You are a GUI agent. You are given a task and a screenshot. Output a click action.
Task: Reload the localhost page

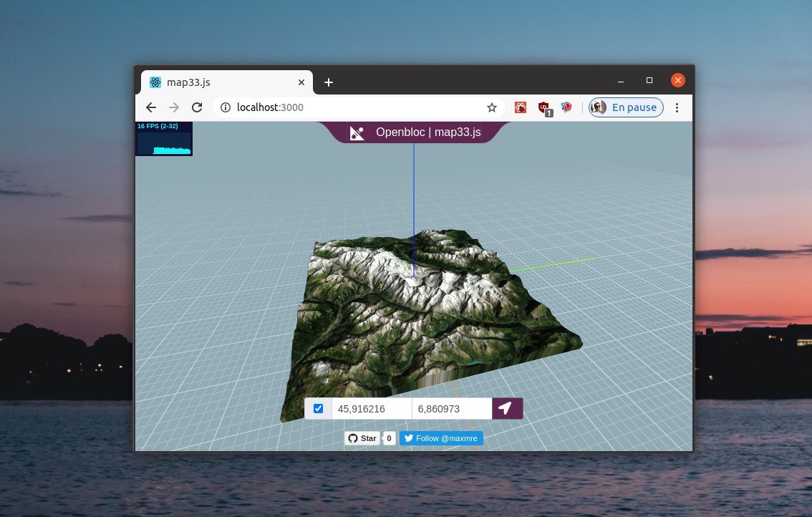point(197,107)
